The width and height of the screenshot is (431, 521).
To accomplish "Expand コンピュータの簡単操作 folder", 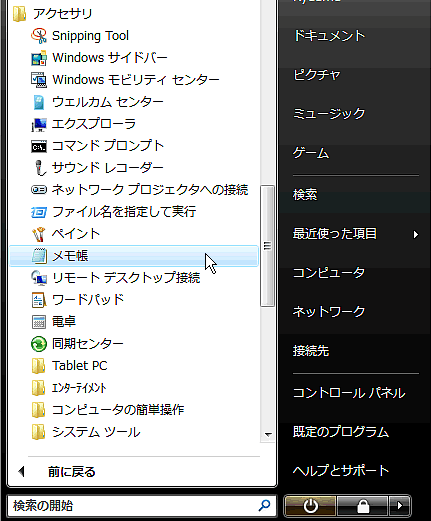I will coord(108,410).
